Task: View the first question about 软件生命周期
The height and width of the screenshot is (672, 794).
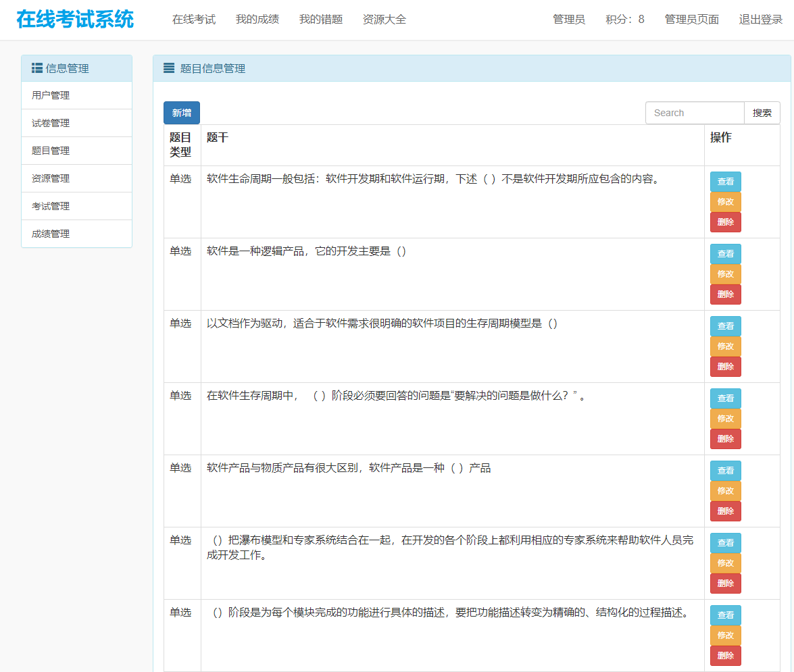Action: point(725,181)
